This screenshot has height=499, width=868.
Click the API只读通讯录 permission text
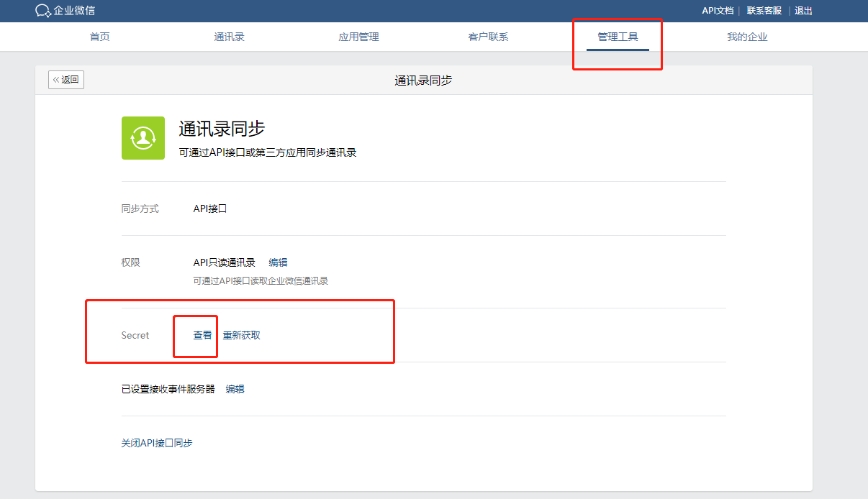pyautogui.click(x=224, y=262)
